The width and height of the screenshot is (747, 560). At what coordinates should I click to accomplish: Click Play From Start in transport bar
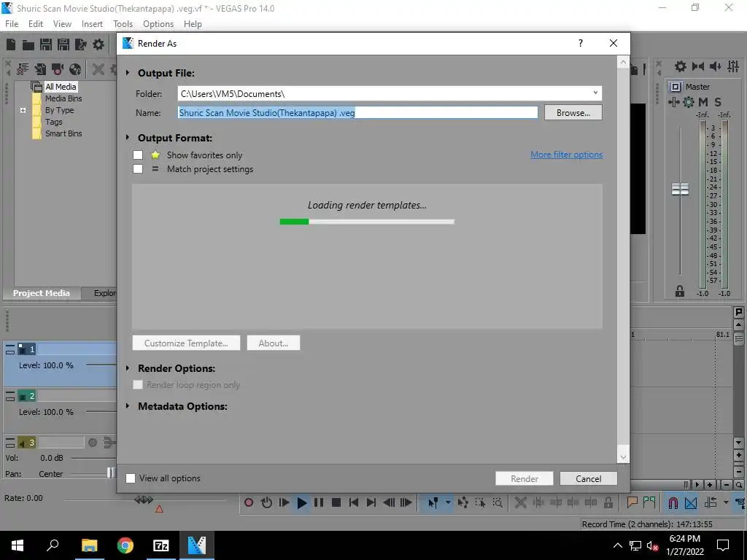point(284,502)
